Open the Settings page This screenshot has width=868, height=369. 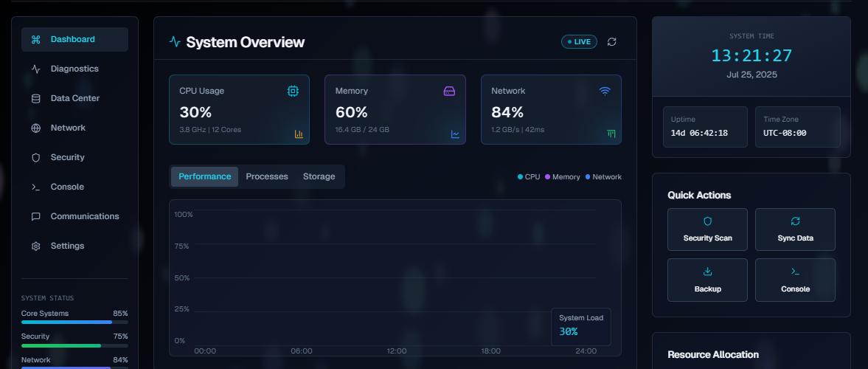coord(74,246)
